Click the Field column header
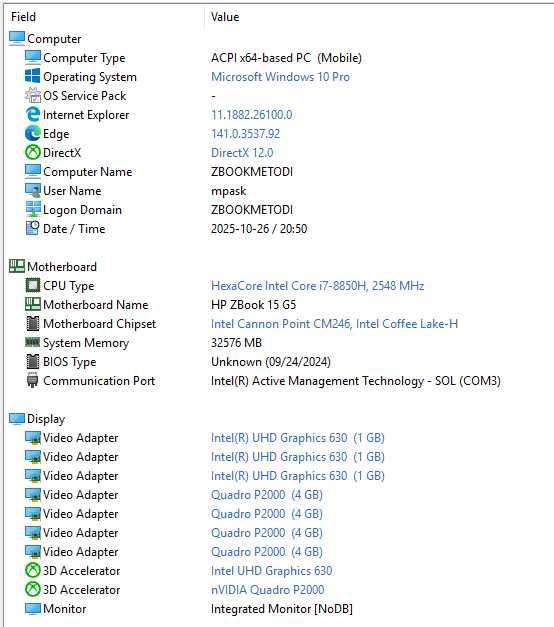Screen dimensions: 554x627 [24, 17]
